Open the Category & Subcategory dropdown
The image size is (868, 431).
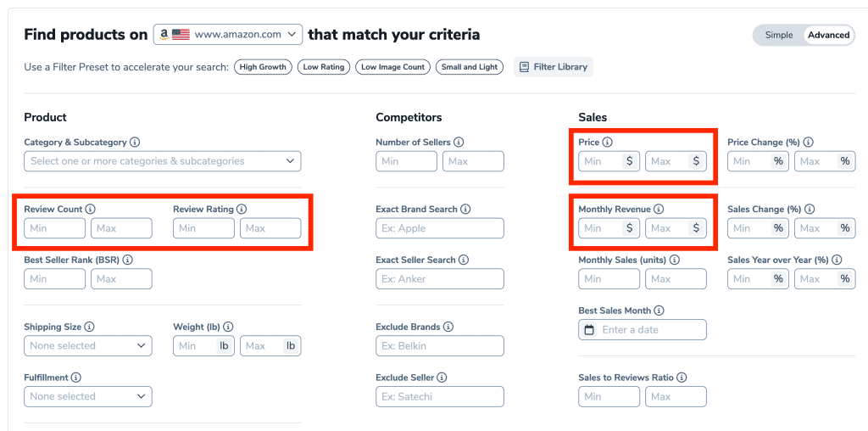[163, 161]
